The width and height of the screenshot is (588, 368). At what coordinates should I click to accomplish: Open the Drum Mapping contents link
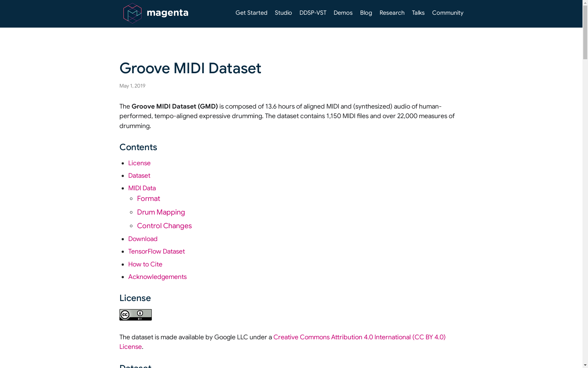pyautogui.click(x=161, y=212)
